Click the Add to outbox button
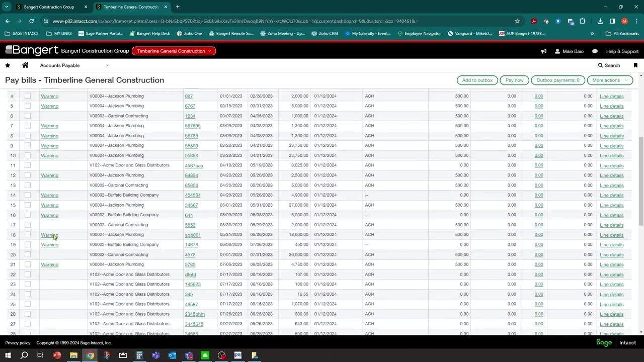The width and height of the screenshot is (644, 362). (477, 80)
